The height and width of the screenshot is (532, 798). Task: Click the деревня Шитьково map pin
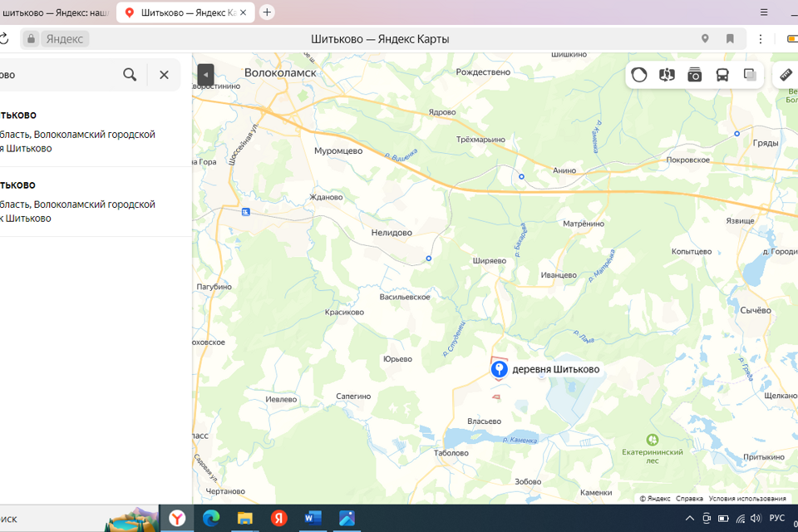(499, 368)
